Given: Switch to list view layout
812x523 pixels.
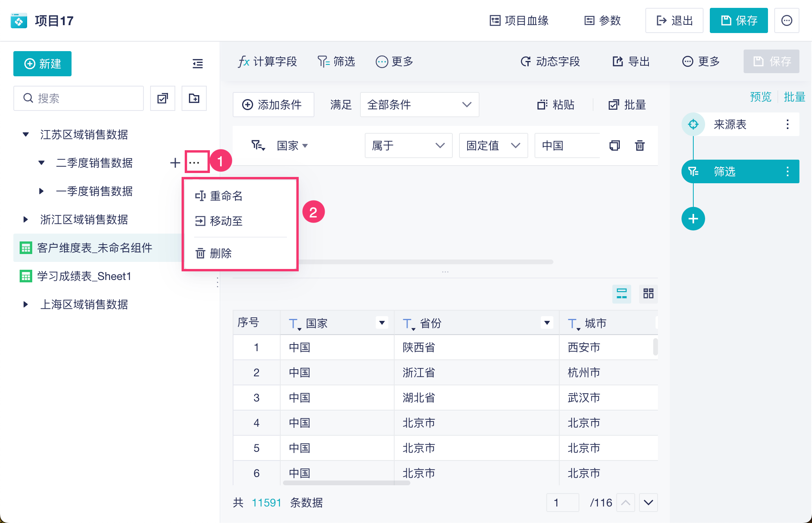Looking at the screenshot, I should pos(621,293).
